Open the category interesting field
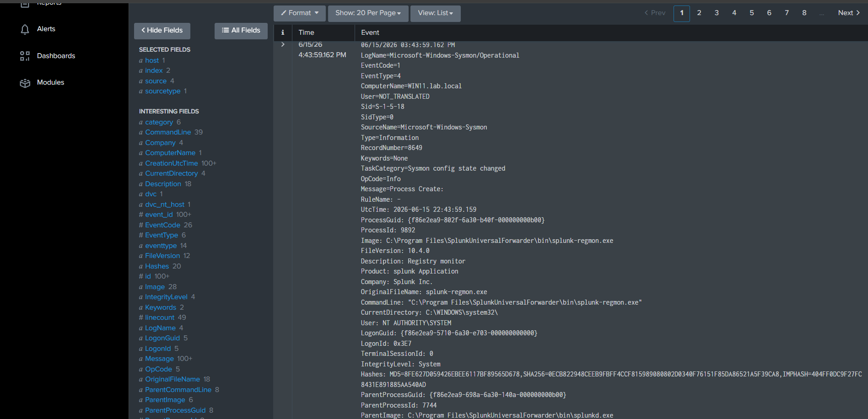 [x=159, y=122]
